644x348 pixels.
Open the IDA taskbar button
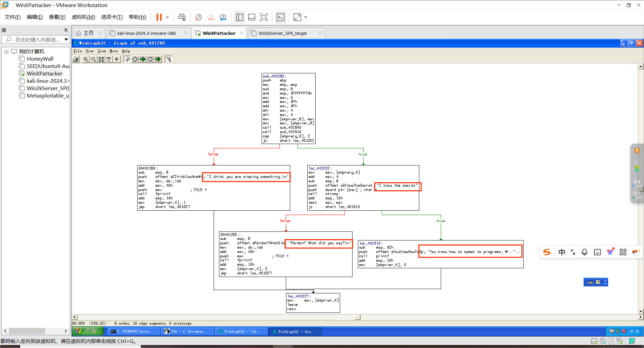[187, 332]
